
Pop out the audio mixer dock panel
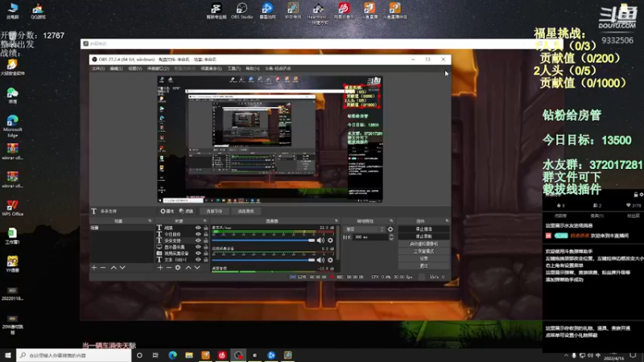[x=336, y=220]
